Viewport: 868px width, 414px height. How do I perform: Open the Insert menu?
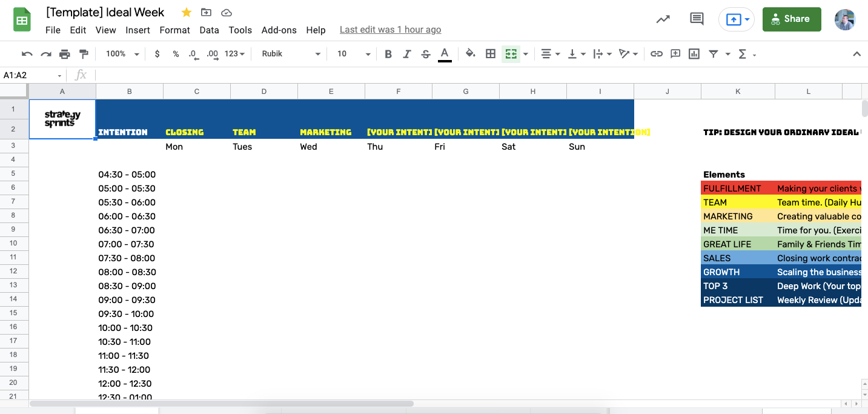pos(138,30)
